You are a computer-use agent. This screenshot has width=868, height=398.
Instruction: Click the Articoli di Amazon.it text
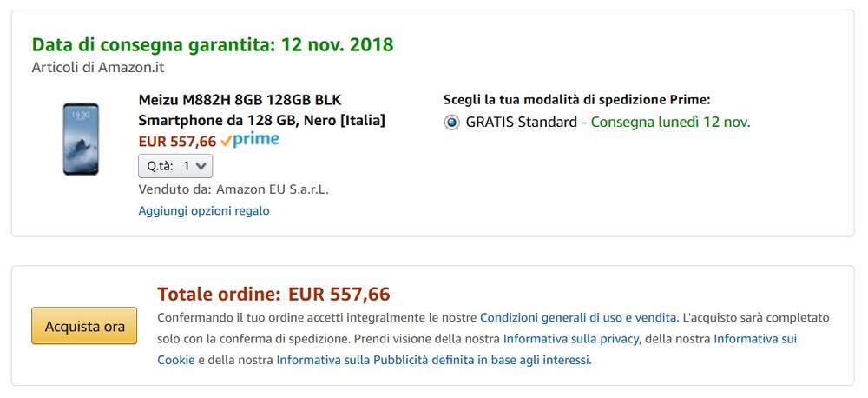click(x=98, y=68)
